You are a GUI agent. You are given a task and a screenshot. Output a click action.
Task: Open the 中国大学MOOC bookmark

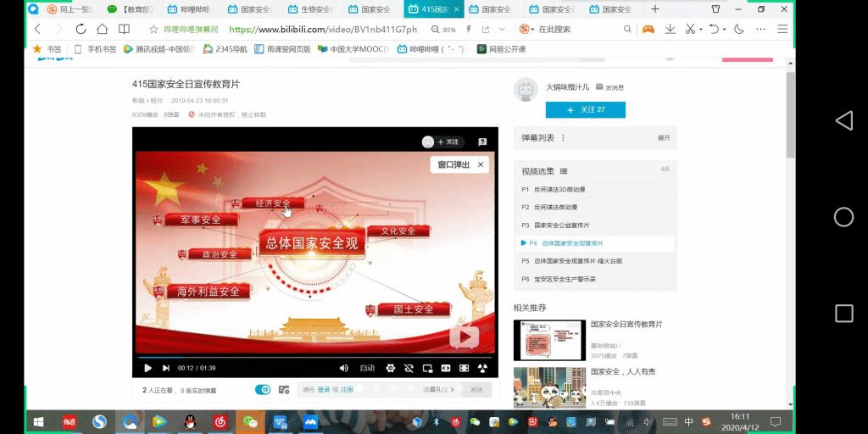(353, 49)
